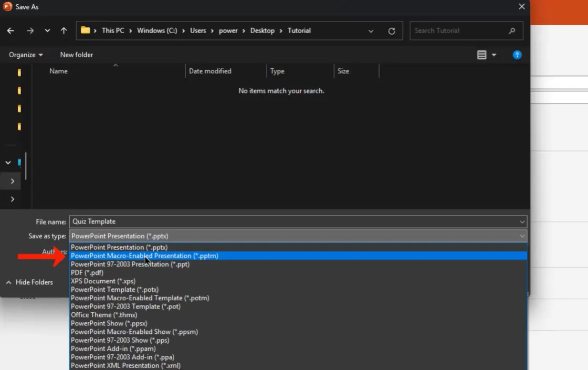588x370 pixels.
Task: Click the File name input field
Action: [x=294, y=221]
